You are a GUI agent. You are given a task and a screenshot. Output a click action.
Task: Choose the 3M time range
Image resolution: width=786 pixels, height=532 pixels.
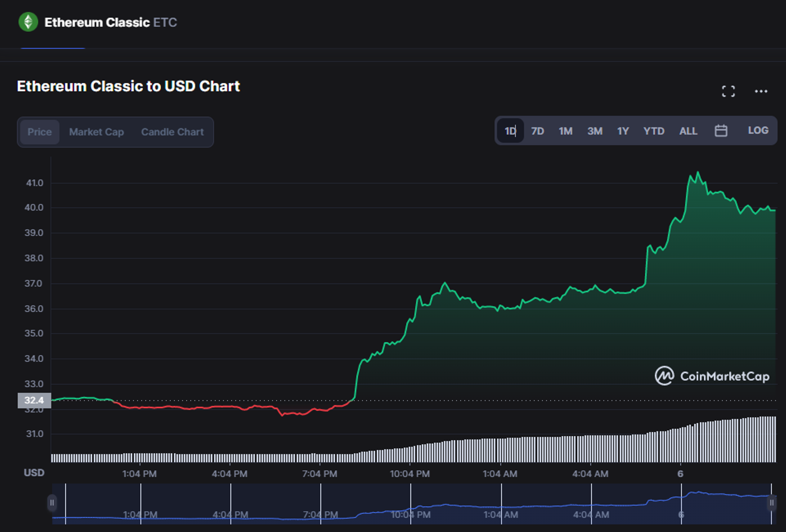(x=595, y=131)
